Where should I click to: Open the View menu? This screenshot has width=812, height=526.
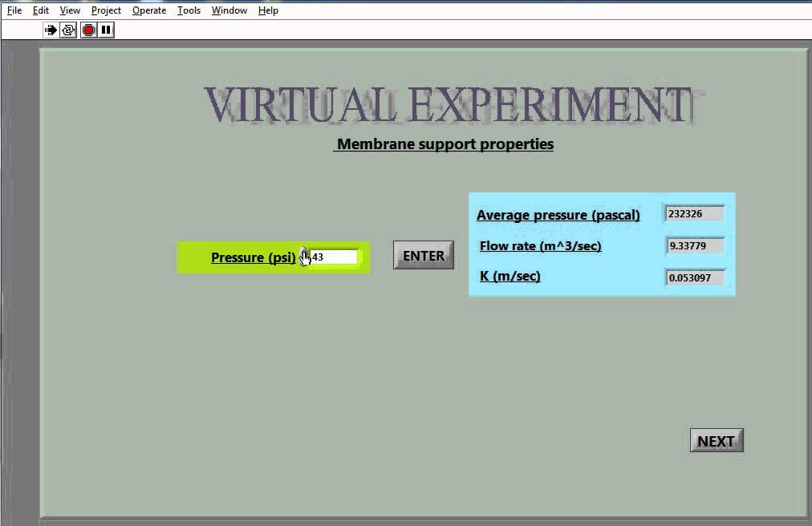[70, 10]
